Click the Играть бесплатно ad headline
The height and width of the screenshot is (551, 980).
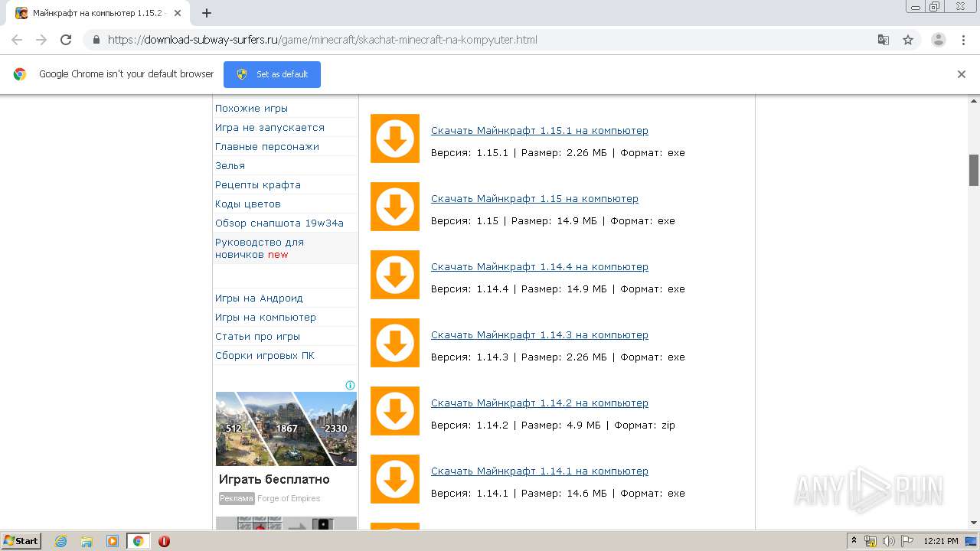click(x=274, y=479)
